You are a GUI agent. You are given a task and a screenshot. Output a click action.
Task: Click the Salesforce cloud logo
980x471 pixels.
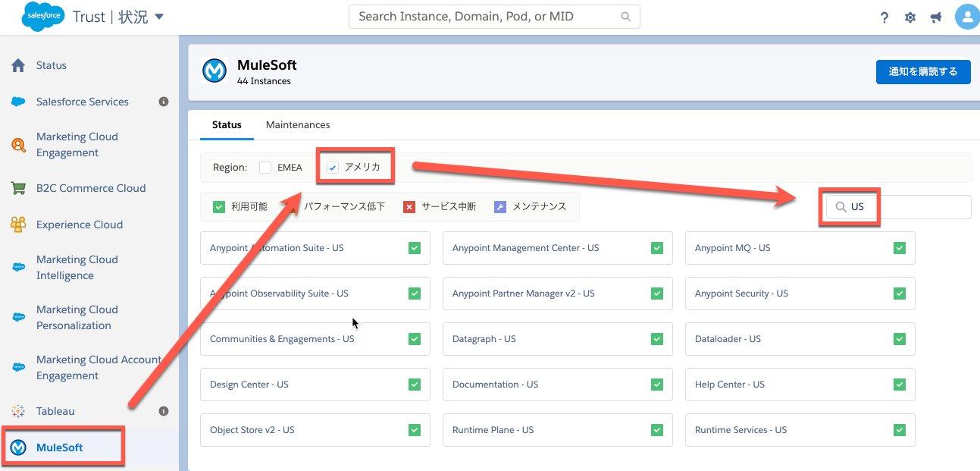coord(43,17)
